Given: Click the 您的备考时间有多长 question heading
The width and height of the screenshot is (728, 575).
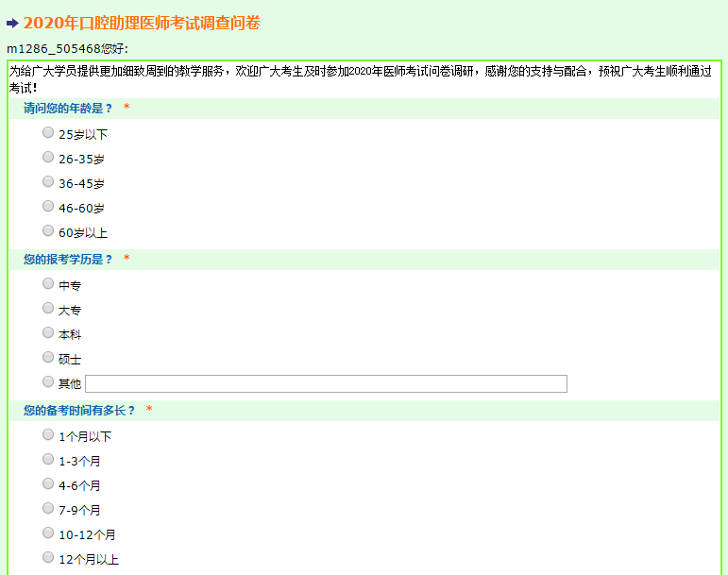Looking at the screenshot, I should pos(79,411).
